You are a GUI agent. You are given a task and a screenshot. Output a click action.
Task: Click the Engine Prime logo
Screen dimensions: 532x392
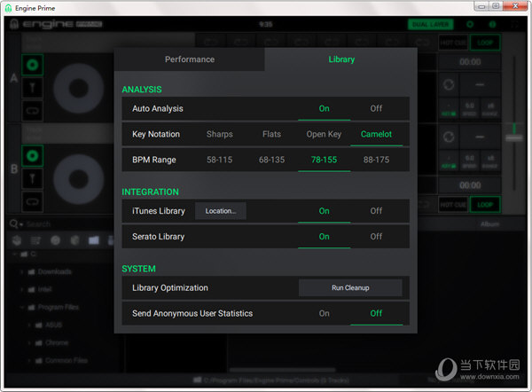(56, 24)
